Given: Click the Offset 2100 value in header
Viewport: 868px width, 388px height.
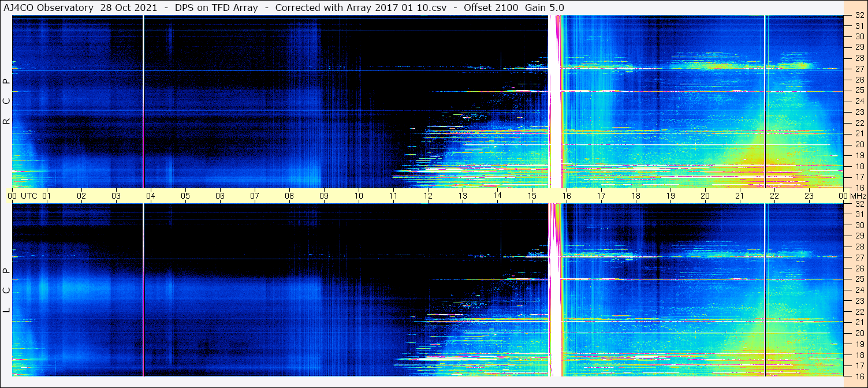Looking at the screenshot, I should click(491, 8).
